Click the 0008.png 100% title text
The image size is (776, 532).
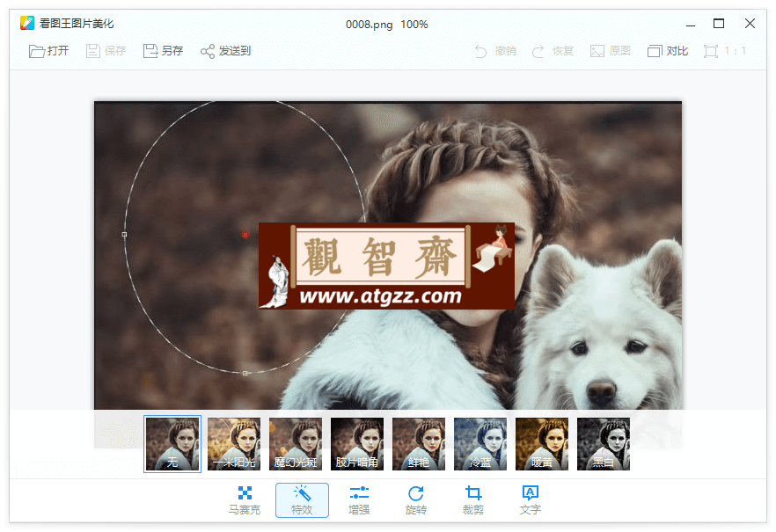click(386, 25)
